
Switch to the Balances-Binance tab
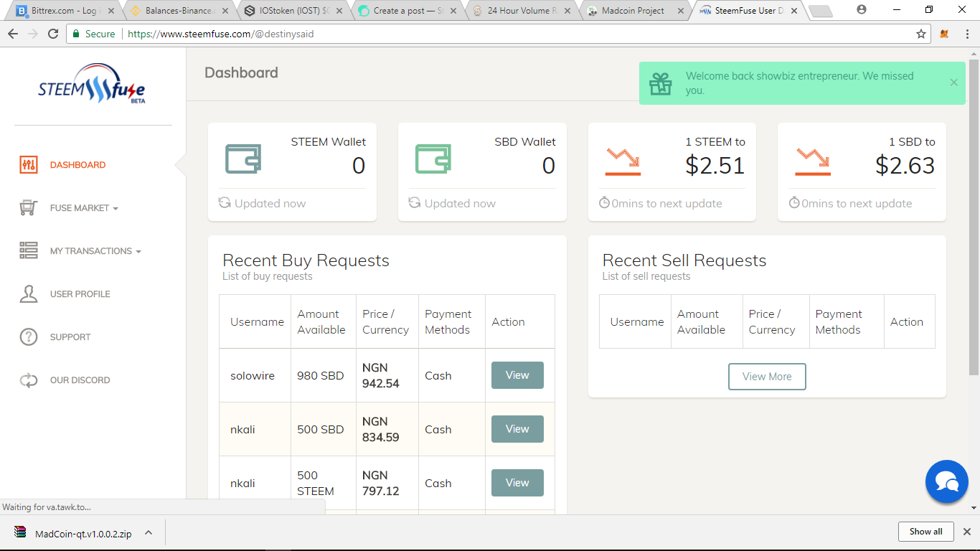pos(177,11)
